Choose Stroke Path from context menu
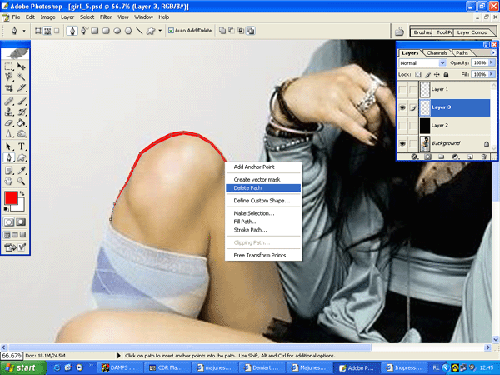 263,230
